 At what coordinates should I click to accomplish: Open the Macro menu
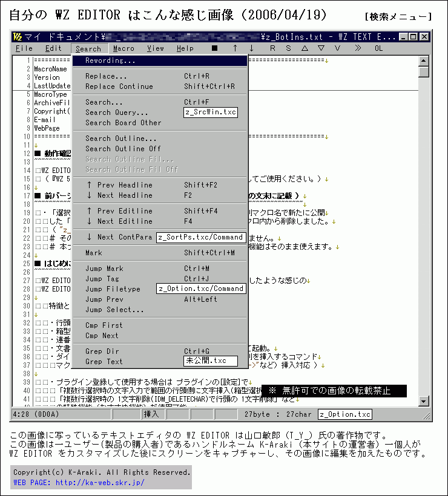pyautogui.click(x=124, y=48)
